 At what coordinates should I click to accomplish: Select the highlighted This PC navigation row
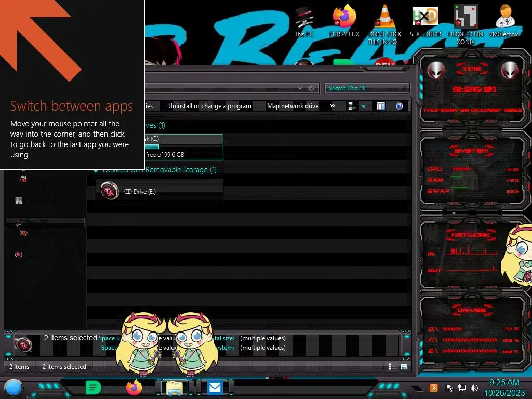45,222
